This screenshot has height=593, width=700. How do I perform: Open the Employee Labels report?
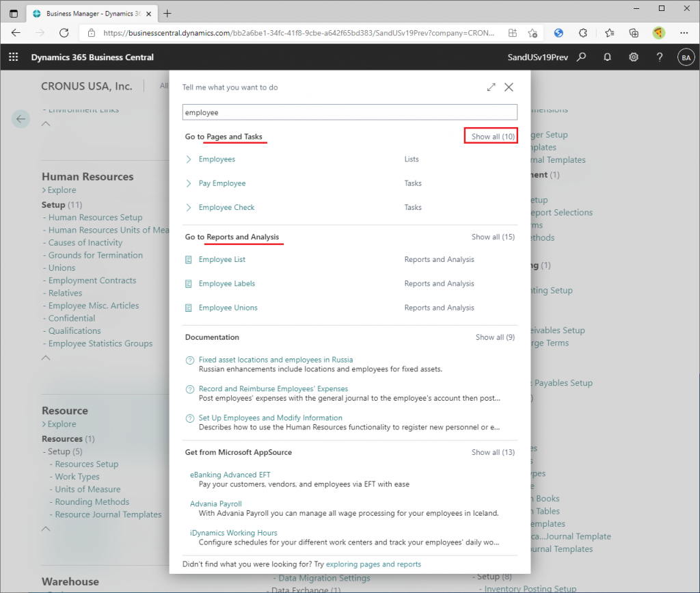(x=227, y=284)
